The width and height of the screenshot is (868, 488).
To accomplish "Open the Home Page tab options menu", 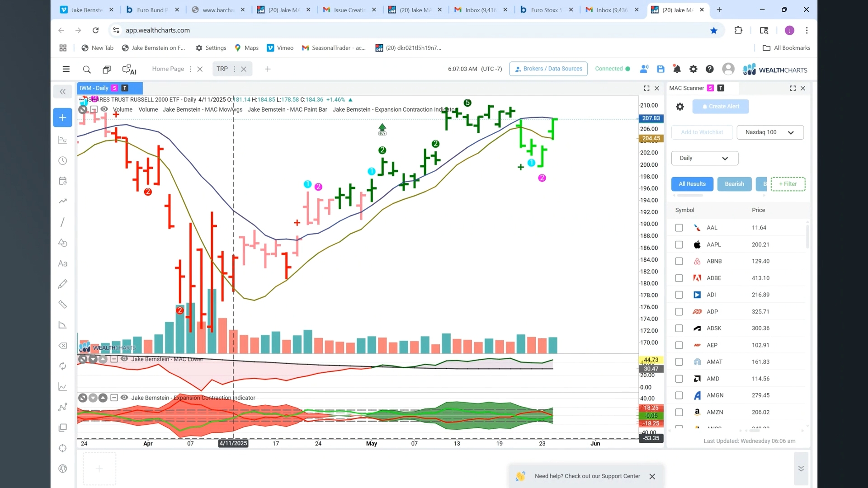I will 190,69.
